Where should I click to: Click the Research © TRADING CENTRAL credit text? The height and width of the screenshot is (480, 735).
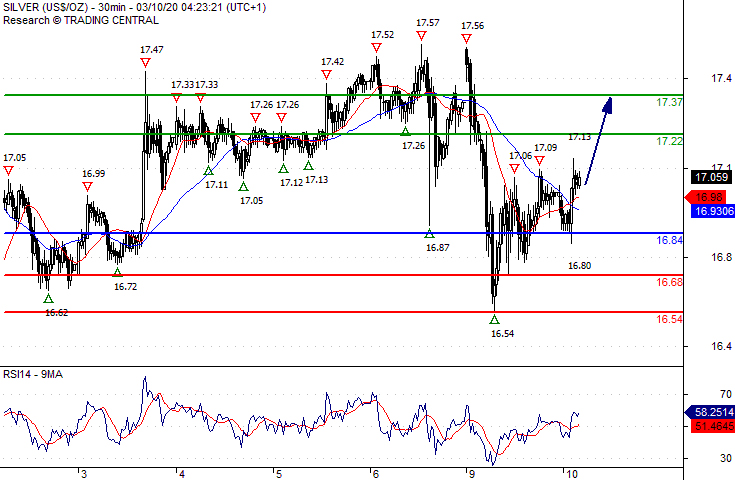tap(81, 20)
